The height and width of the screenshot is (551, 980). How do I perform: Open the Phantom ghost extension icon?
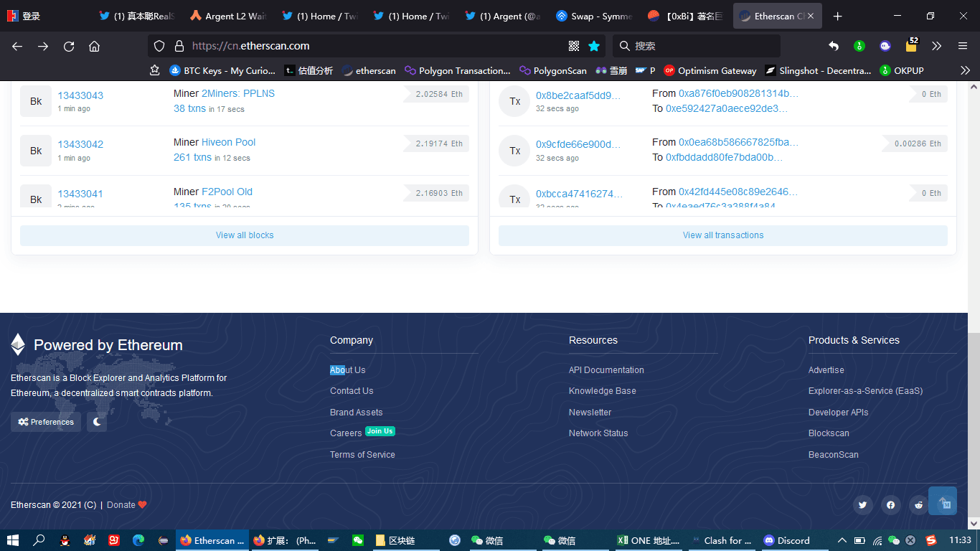pos(885,46)
